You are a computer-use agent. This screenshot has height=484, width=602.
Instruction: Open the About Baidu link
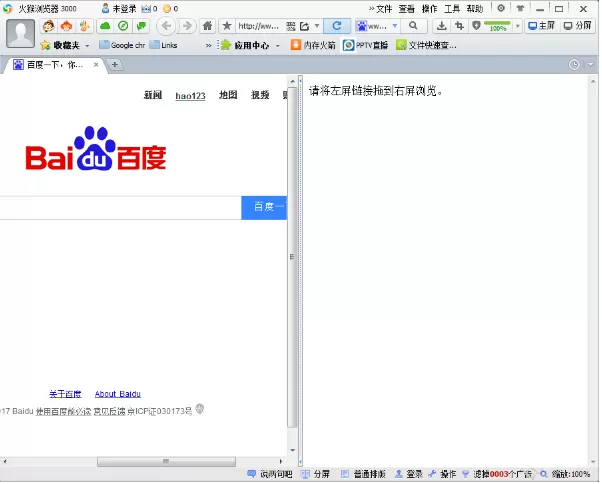point(117,394)
